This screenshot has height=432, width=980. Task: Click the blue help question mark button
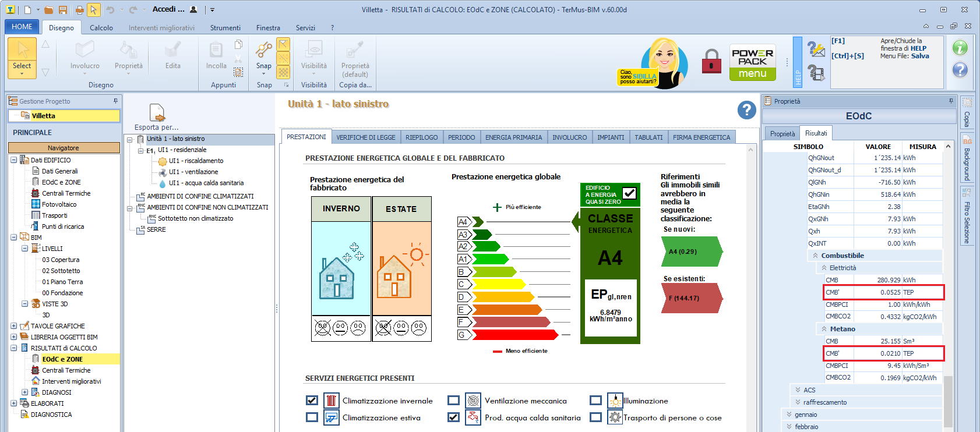(x=746, y=109)
